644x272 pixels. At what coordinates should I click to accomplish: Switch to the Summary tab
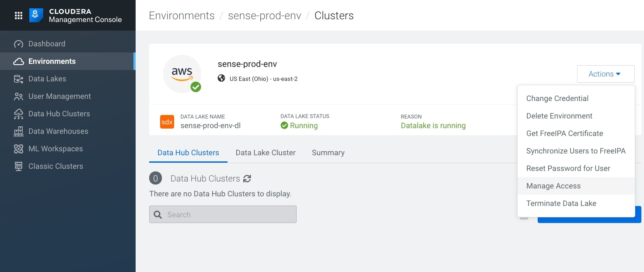click(328, 153)
